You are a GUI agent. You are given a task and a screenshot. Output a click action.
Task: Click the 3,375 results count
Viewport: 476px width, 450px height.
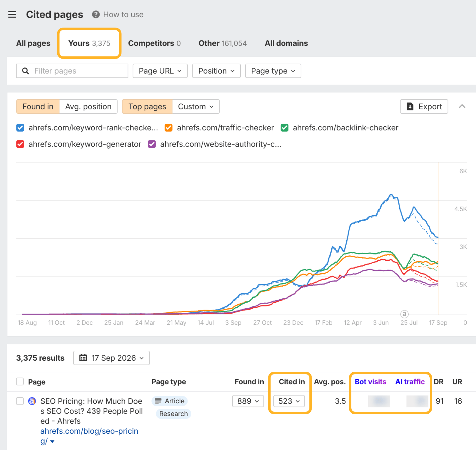click(x=40, y=358)
